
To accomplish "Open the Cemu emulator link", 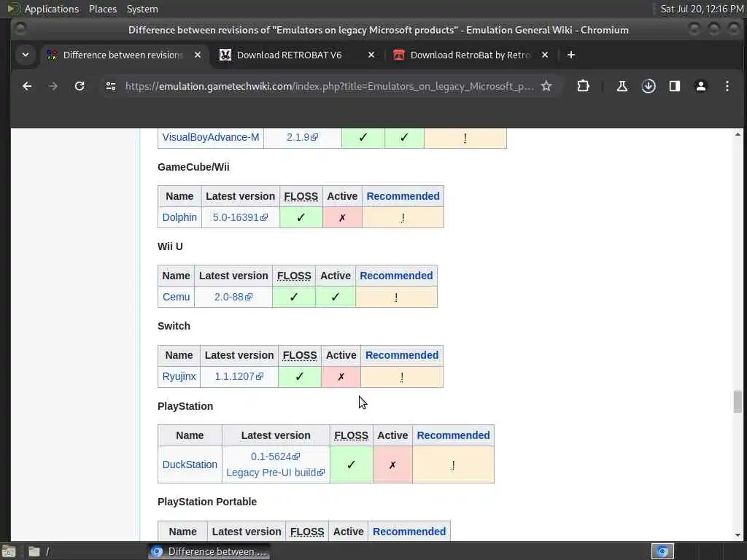I will click(177, 297).
